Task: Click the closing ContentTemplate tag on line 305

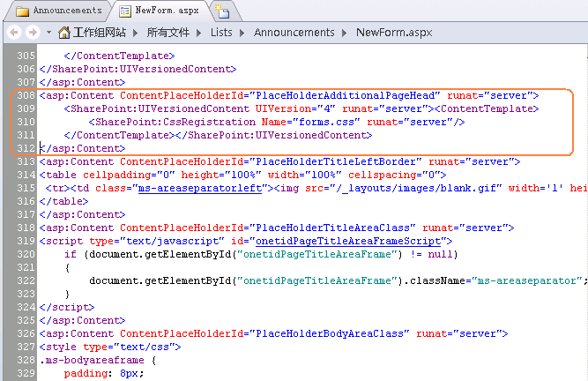Action: point(119,56)
